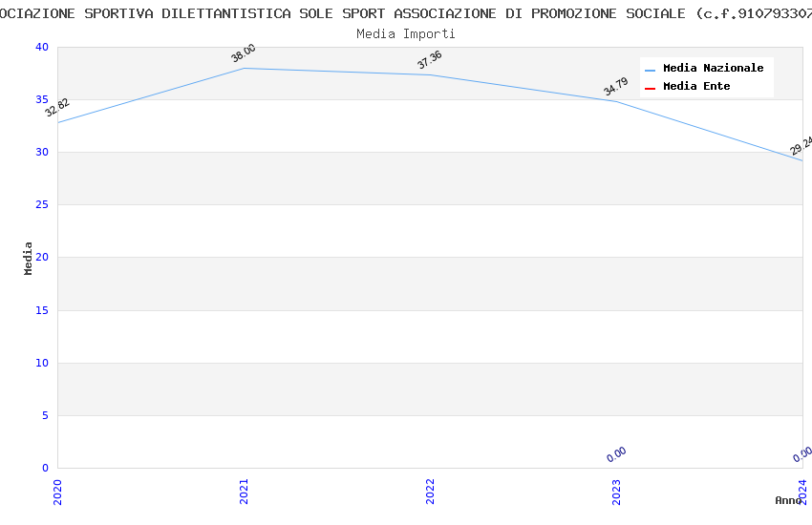
Task: Select the 29.24 data label
Action: [x=801, y=145]
